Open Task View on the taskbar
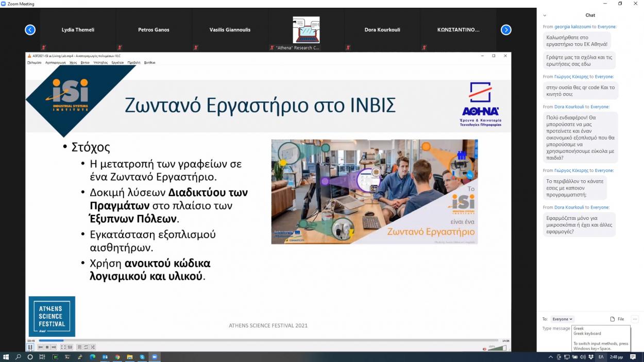Screen dimensions: 644x362 tap(42, 357)
